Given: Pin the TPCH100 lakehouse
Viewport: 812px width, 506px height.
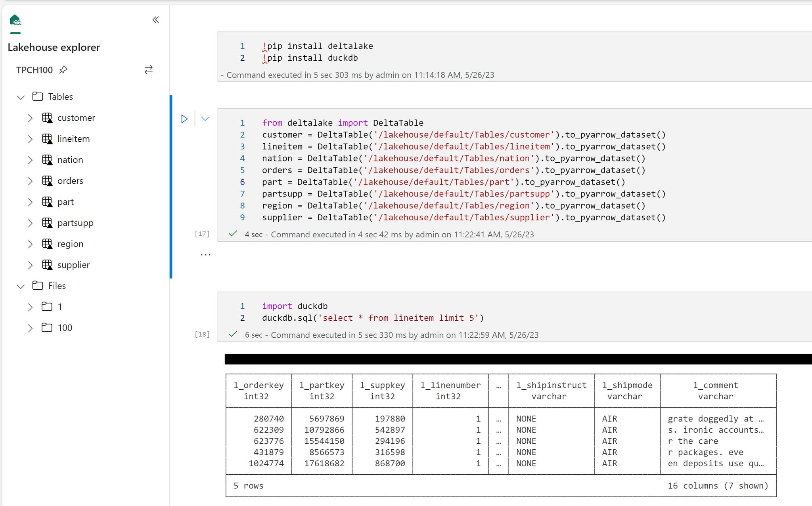Looking at the screenshot, I should coord(63,70).
